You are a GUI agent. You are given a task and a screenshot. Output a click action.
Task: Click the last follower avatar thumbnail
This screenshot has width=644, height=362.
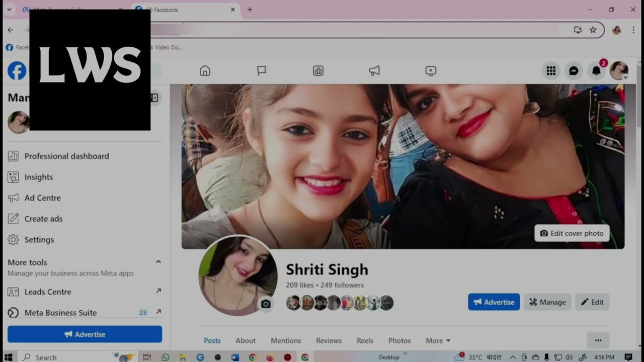tap(386, 303)
